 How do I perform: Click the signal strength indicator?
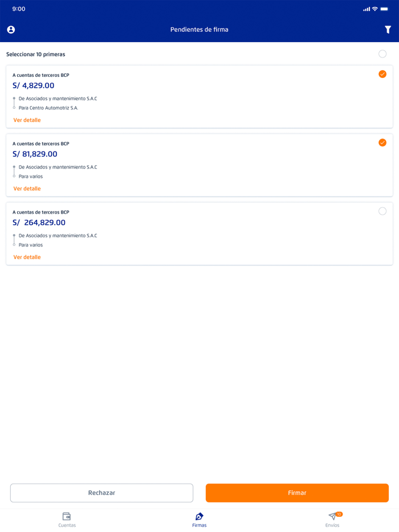[x=367, y=9]
